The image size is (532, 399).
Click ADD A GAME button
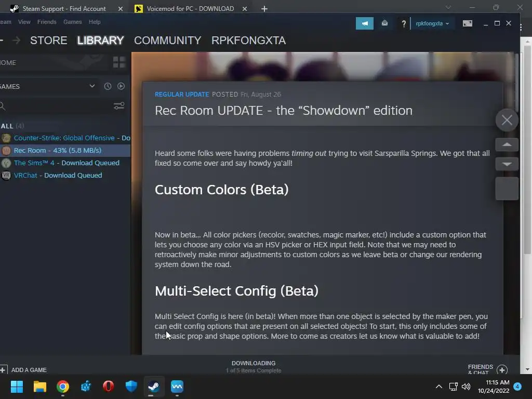(x=24, y=370)
